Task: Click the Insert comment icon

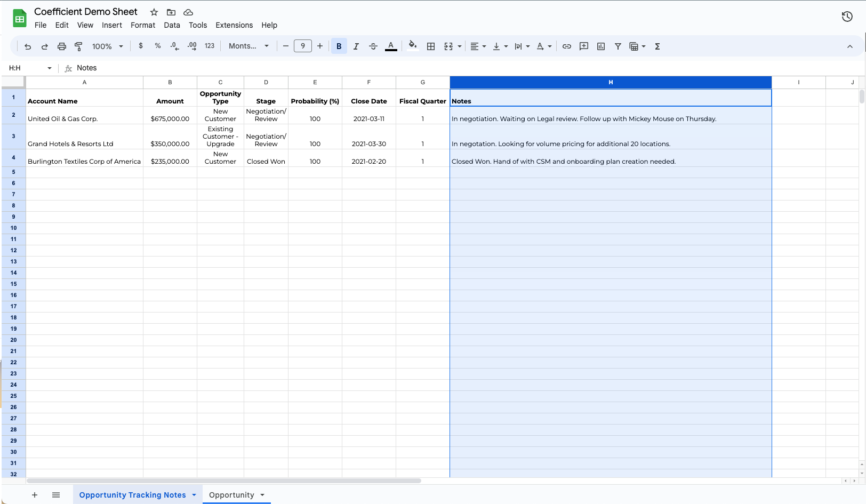Action: tap(584, 46)
